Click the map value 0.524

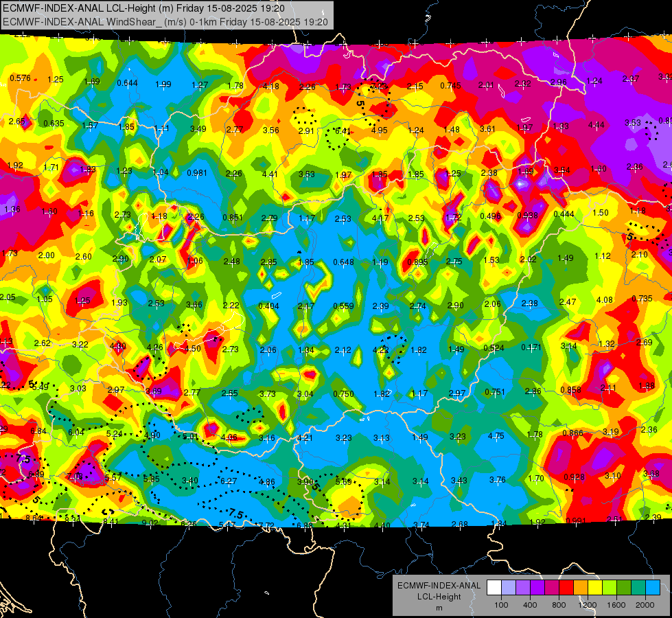[494, 348]
